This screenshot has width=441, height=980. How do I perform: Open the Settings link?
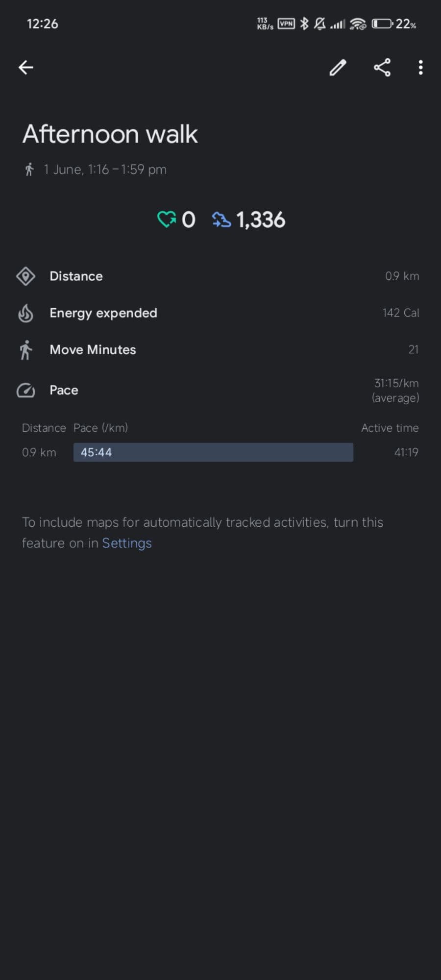[x=127, y=543]
